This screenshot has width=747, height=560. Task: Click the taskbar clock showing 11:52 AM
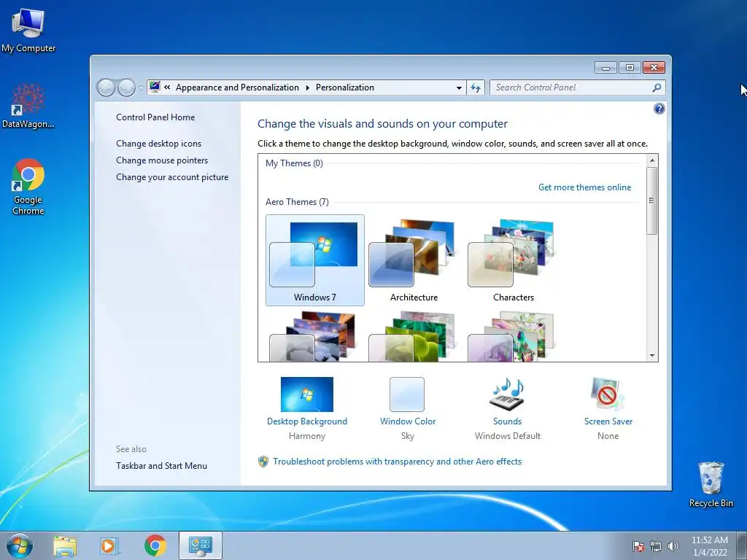(x=709, y=546)
